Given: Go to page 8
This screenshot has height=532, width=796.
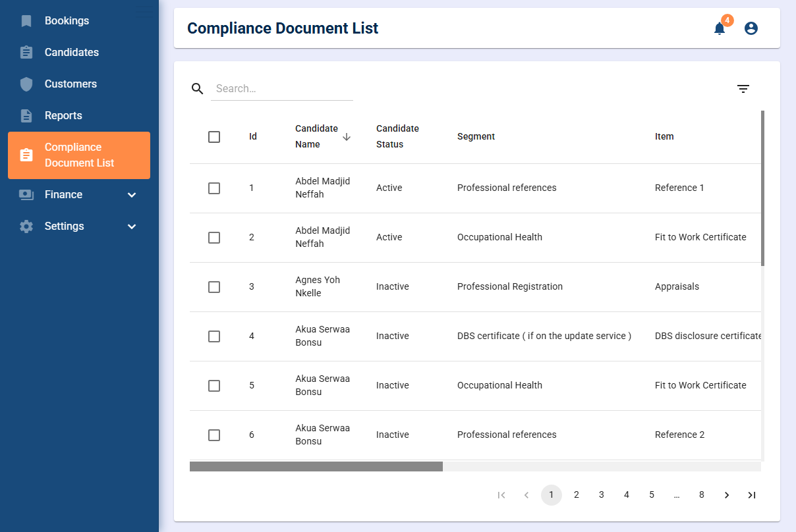Looking at the screenshot, I should [702, 495].
